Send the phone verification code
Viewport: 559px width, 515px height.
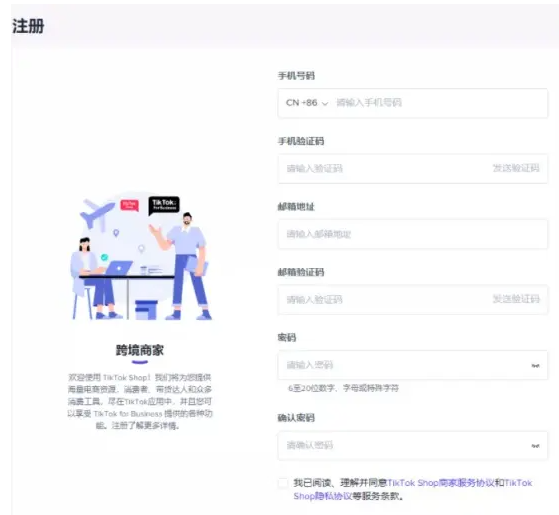[516, 168]
